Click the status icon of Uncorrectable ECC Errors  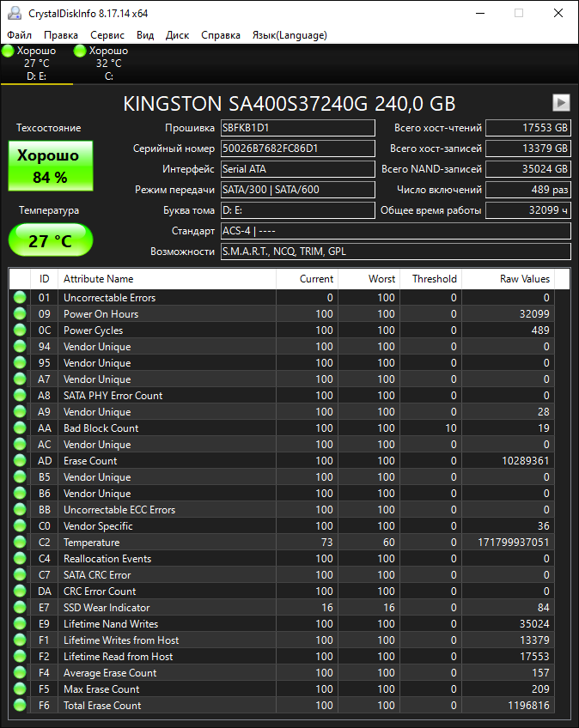[20, 509]
